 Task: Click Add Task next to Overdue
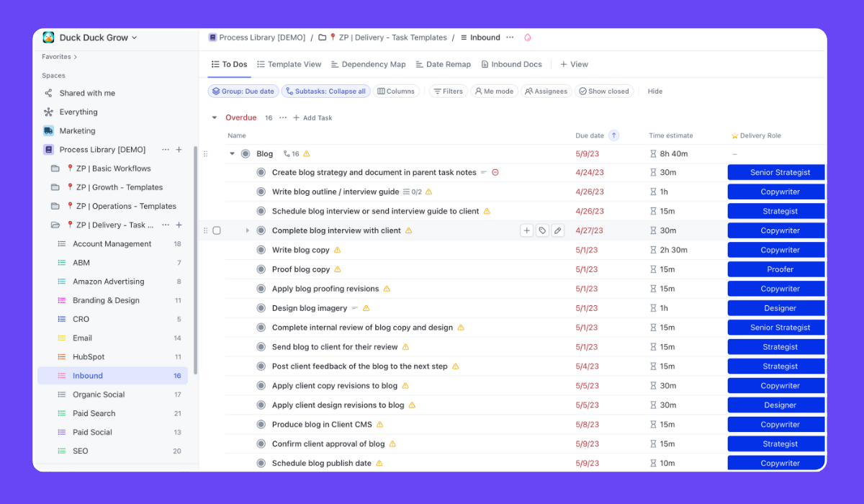(x=312, y=117)
